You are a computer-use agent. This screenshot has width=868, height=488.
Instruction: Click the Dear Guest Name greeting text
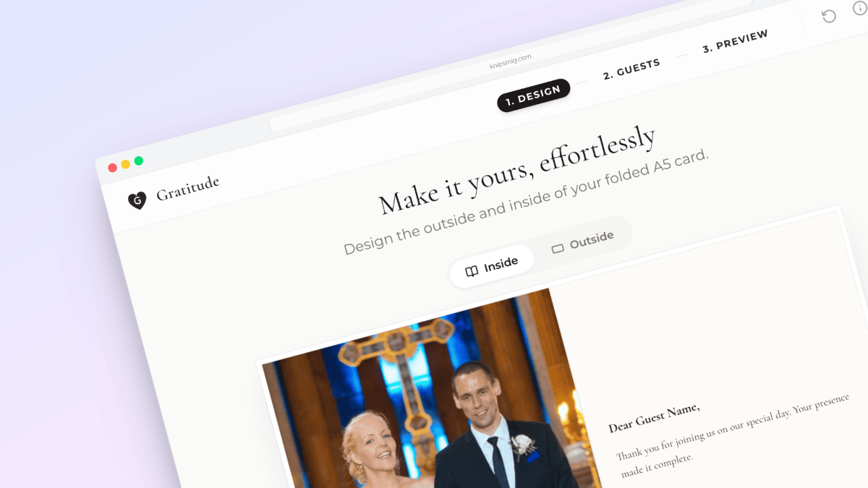click(x=654, y=418)
